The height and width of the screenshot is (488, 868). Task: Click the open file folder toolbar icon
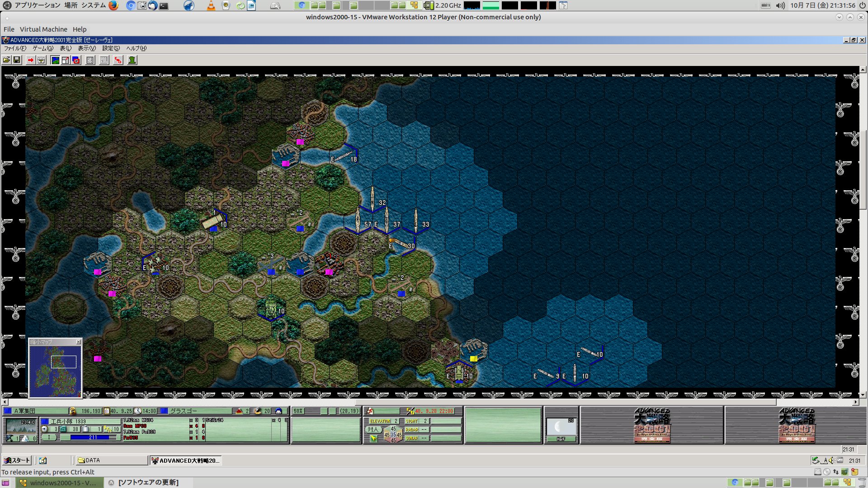[x=7, y=60]
